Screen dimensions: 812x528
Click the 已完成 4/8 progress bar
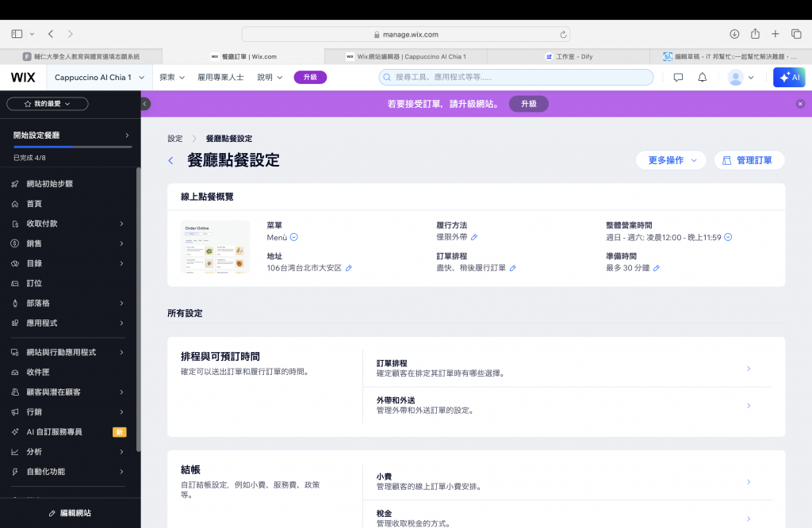pyautogui.click(x=72, y=147)
